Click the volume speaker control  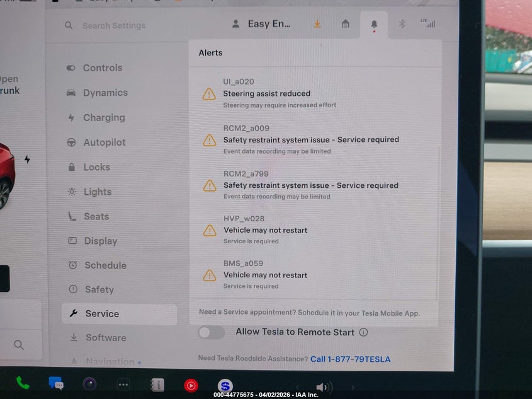click(323, 387)
